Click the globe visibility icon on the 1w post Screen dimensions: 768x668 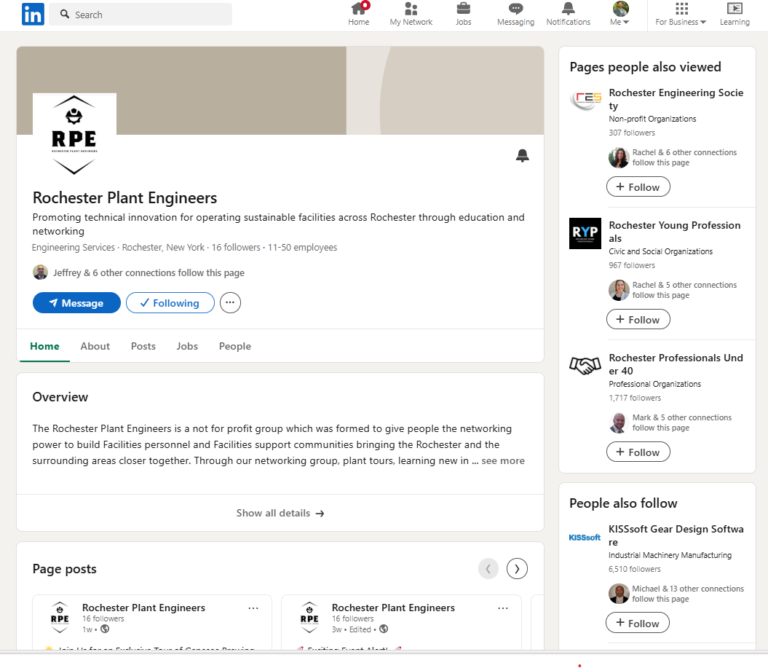[x=105, y=629]
